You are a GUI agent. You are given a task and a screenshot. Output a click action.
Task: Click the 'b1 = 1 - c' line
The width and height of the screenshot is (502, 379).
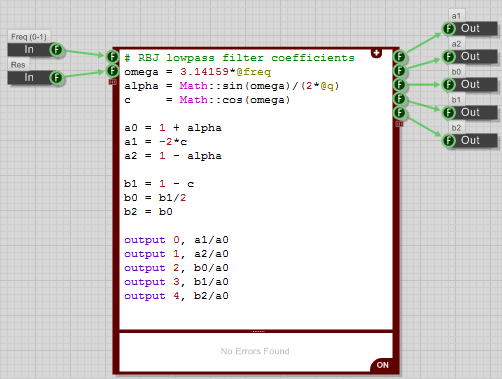159,184
